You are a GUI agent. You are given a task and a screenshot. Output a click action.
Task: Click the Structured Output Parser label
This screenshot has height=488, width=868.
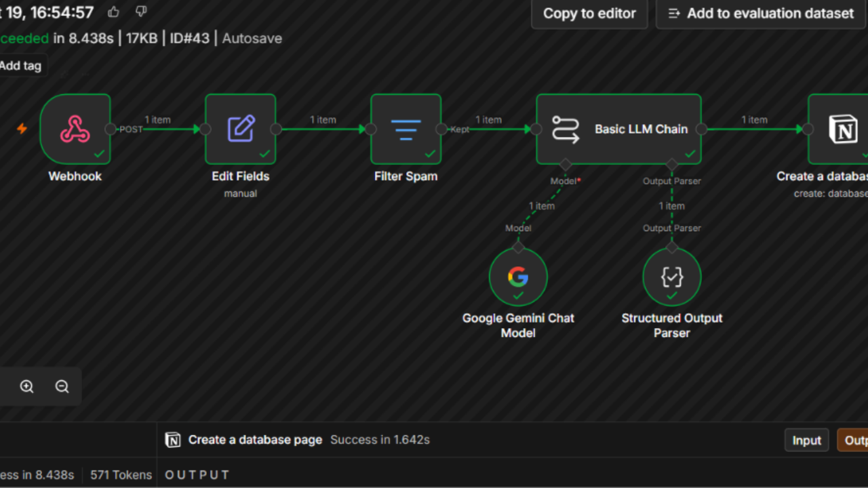pyautogui.click(x=672, y=325)
